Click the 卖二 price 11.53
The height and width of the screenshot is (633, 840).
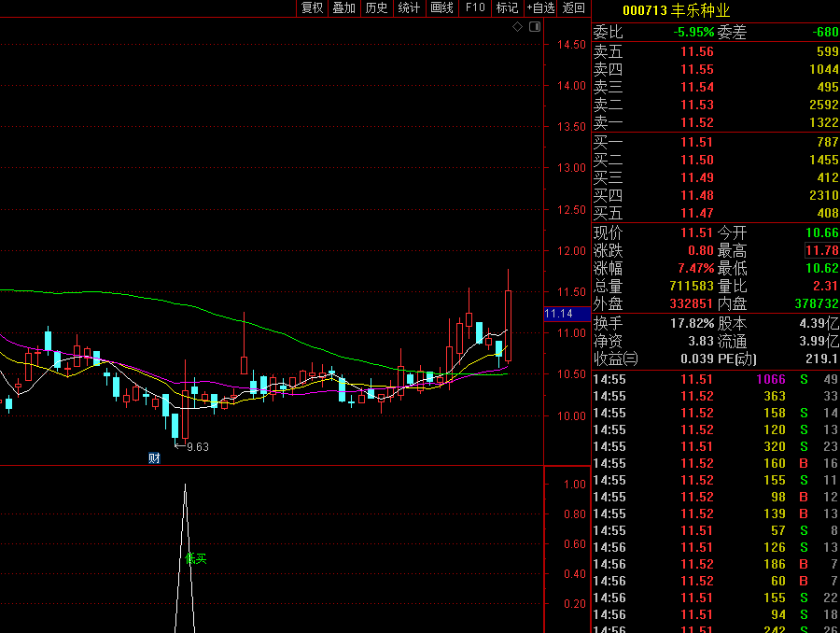[x=697, y=105]
